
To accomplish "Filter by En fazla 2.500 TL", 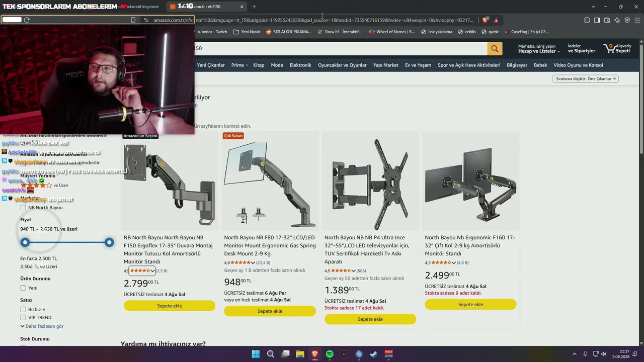I will click(38, 258).
